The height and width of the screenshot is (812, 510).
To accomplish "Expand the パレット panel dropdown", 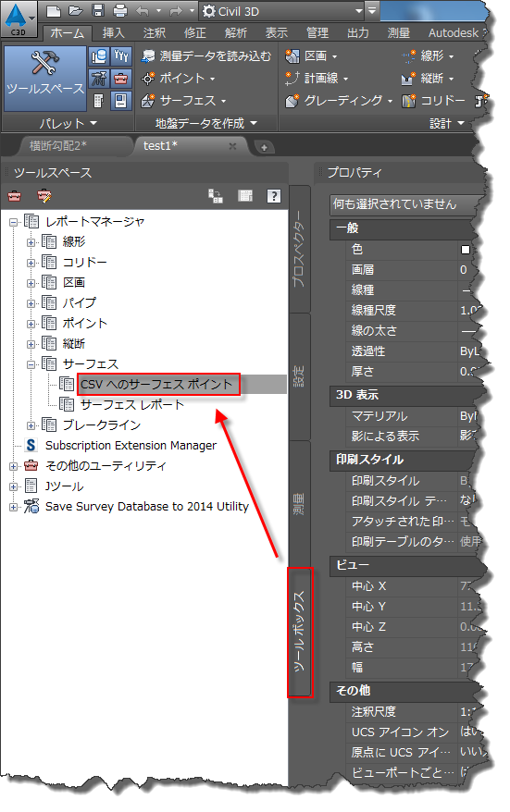I will 68,123.
